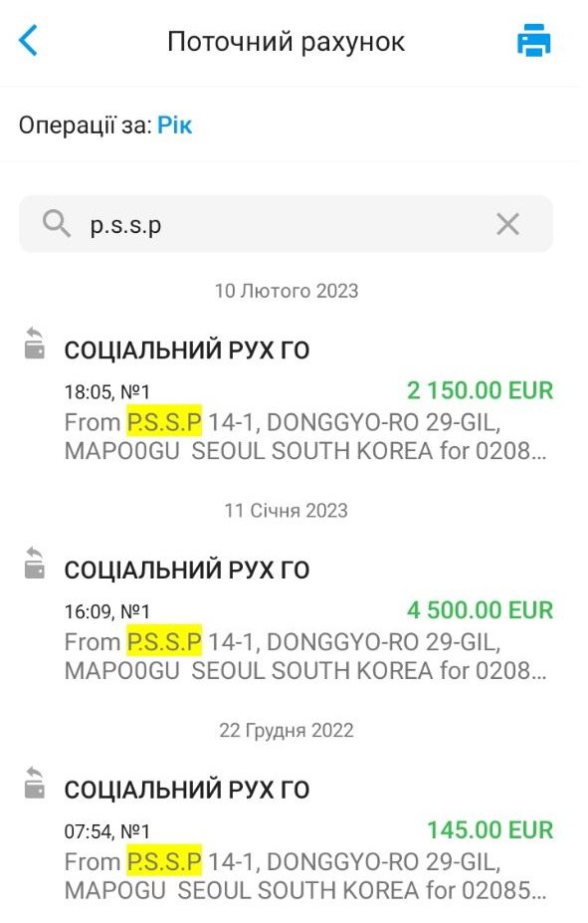Tap highlighted P.S.S.P in the 18:05 entry
Image resolution: width=588 pixels, height=923 pixels.
tap(164, 421)
